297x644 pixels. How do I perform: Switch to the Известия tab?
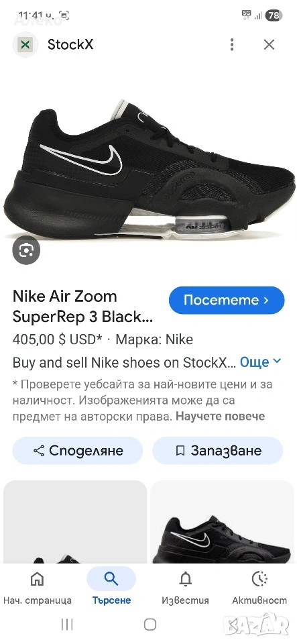pos(186,586)
